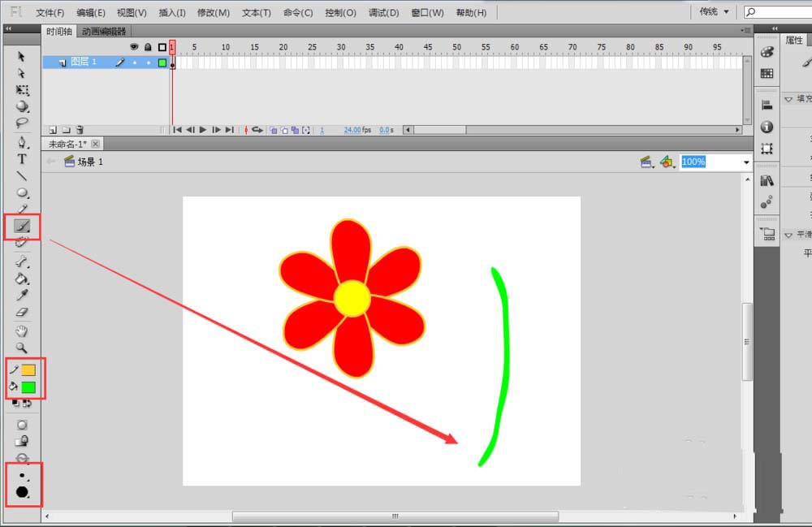Select the black arrow Selection tool

pos(21,56)
